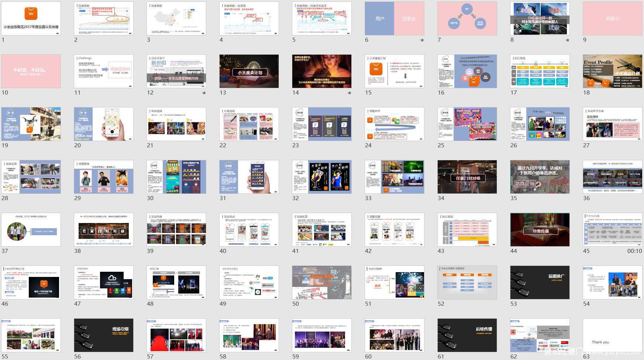Select slide 56 现场引爆 microphone thumbnail

click(104, 335)
